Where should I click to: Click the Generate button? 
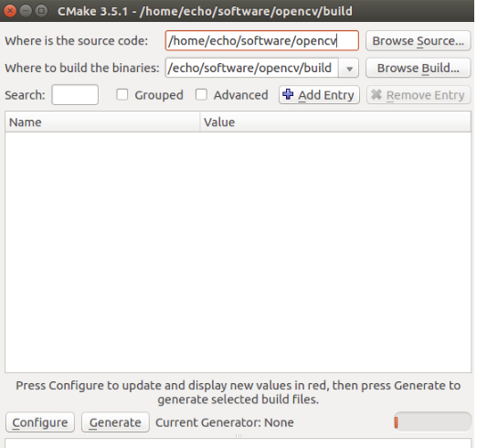pos(115,422)
